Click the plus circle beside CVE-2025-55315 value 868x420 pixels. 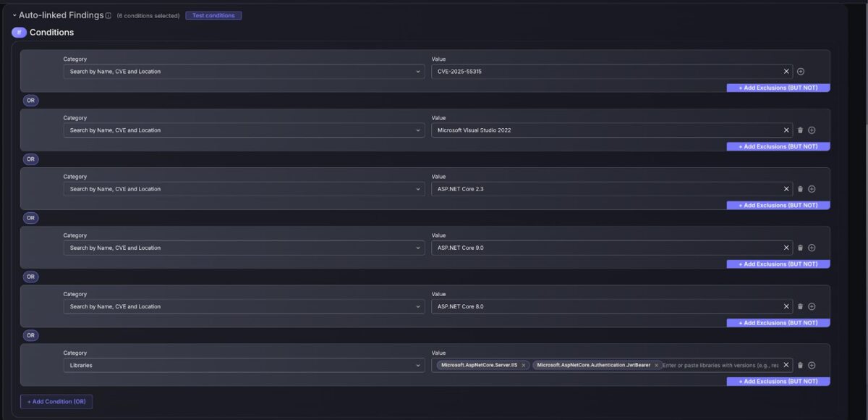[x=801, y=72]
